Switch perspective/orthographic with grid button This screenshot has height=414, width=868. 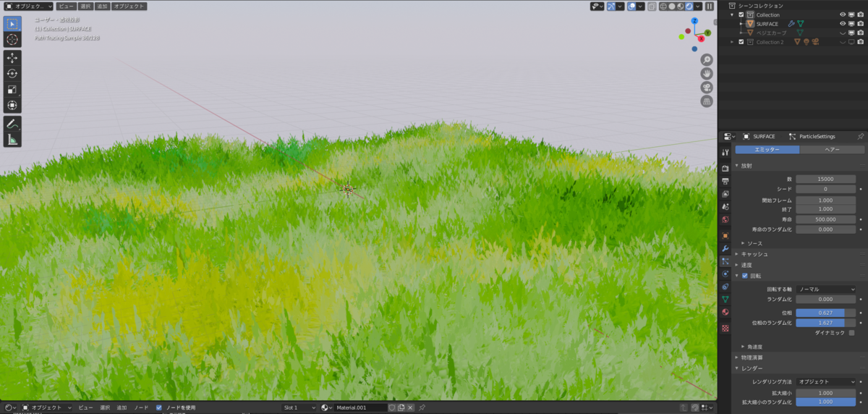tap(707, 101)
